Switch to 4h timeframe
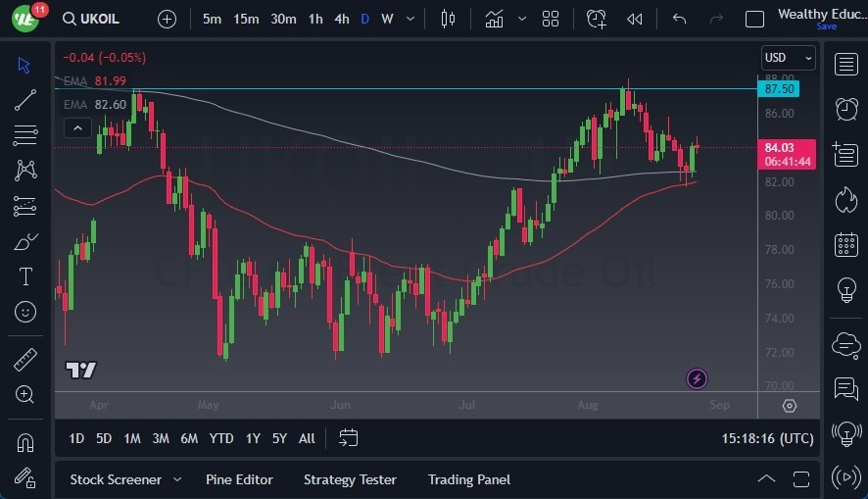Screen dimensions: 868x499 click(342, 20)
